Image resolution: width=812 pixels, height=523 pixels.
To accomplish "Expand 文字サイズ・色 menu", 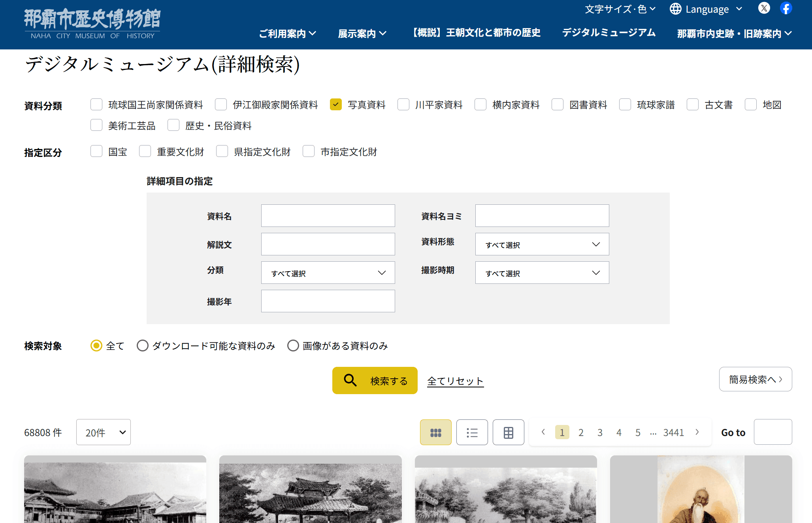I will coord(620,9).
